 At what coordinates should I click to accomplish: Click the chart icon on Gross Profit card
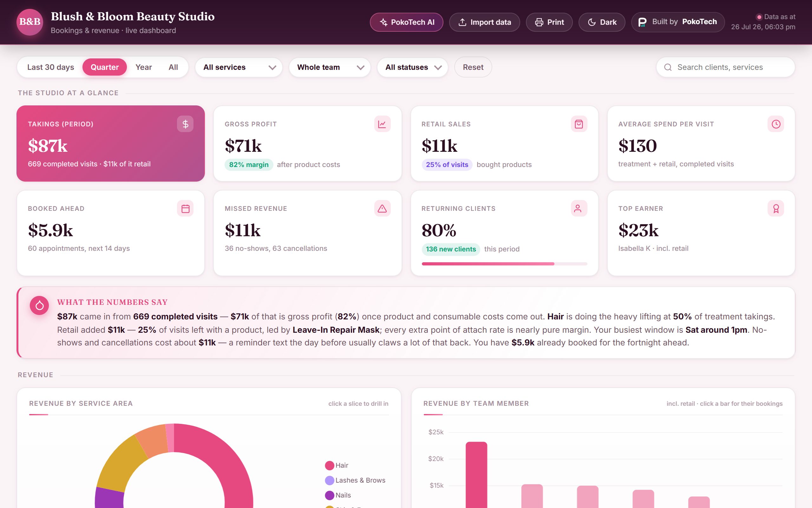click(382, 124)
